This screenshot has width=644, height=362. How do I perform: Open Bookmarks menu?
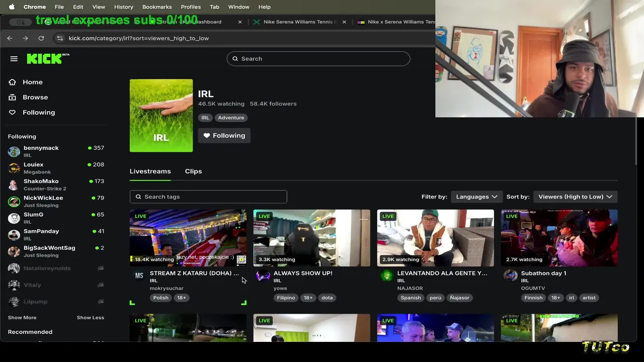pyautogui.click(x=157, y=7)
